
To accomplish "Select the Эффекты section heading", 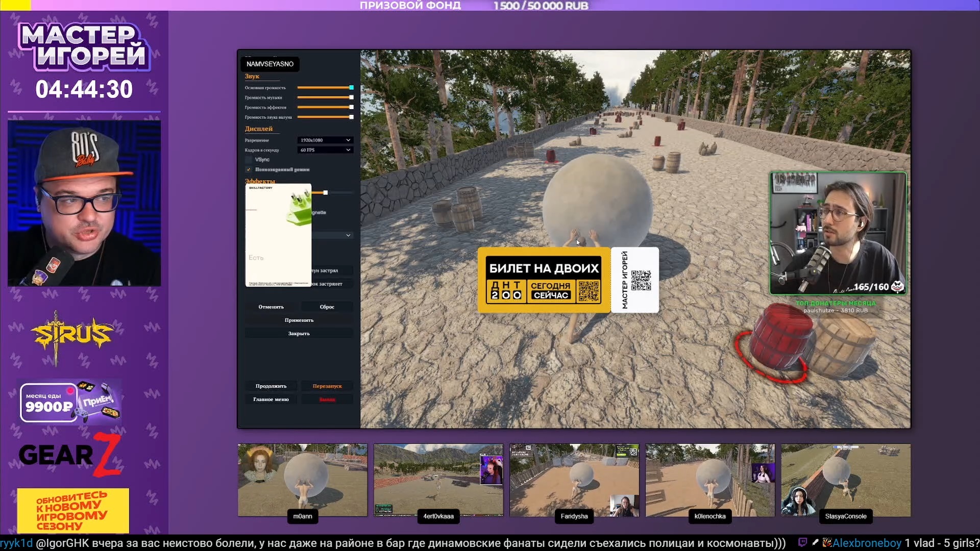I will [x=260, y=181].
